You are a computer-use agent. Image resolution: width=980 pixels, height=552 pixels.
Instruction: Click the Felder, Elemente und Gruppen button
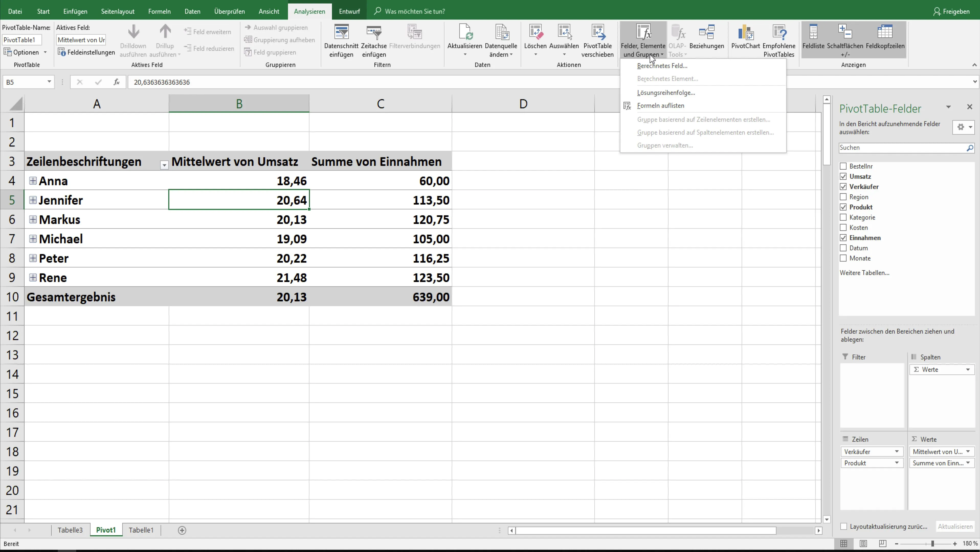point(643,40)
